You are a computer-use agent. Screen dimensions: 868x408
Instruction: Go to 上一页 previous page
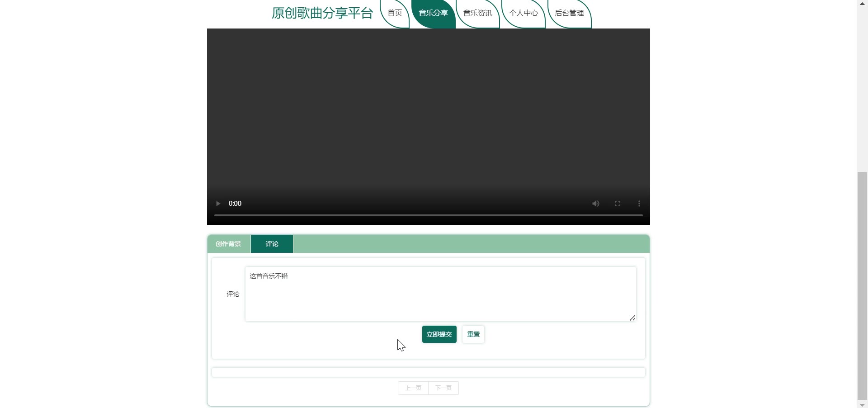(x=413, y=388)
